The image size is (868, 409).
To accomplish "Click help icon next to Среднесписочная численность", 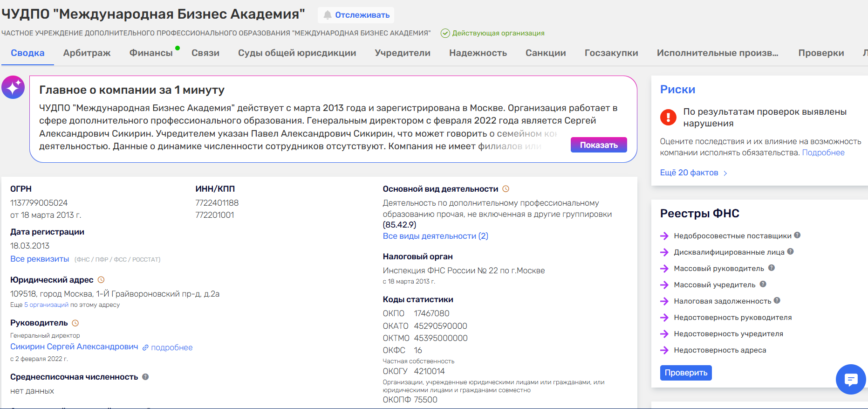I will pyautogui.click(x=145, y=377).
